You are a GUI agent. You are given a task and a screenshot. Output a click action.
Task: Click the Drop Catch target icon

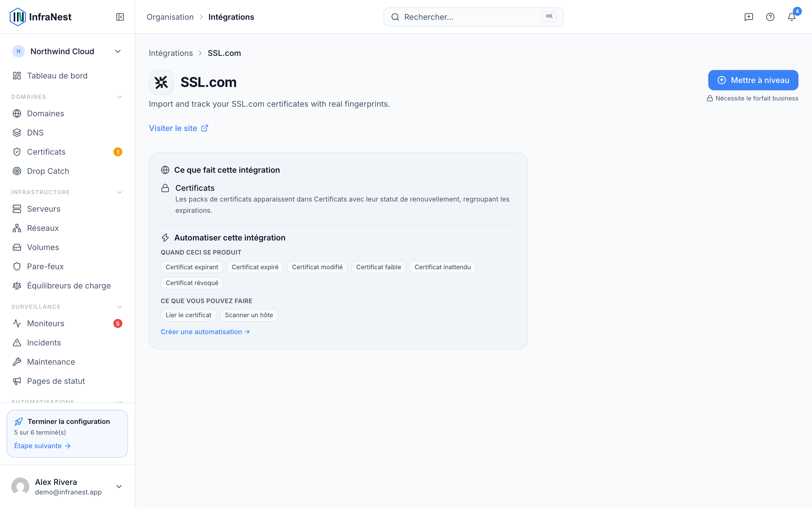[17, 171]
